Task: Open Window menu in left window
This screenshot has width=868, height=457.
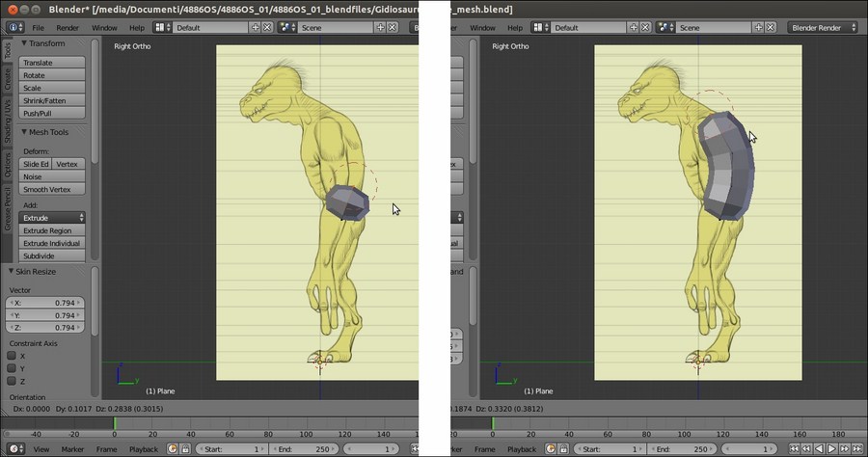Action: click(x=104, y=27)
